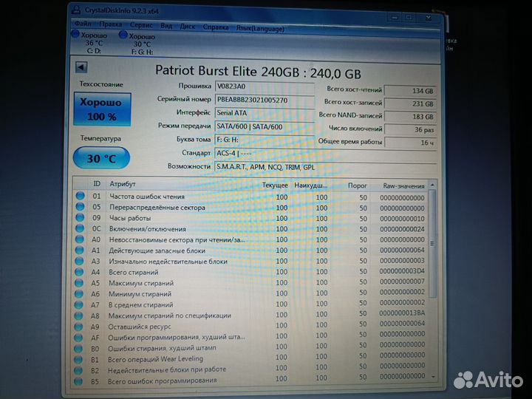This screenshot has width=532, height=399.
Task: Open the Справка menu
Action: [216, 27]
